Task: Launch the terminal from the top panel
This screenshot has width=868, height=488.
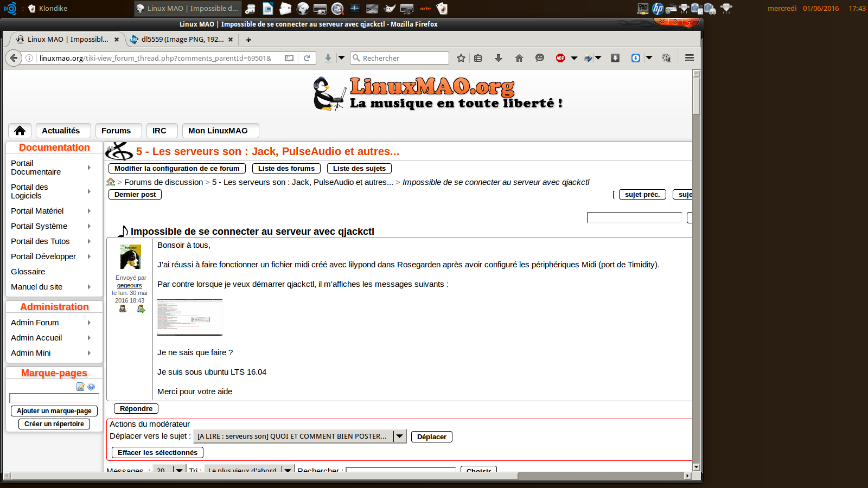Action: click(372, 8)
